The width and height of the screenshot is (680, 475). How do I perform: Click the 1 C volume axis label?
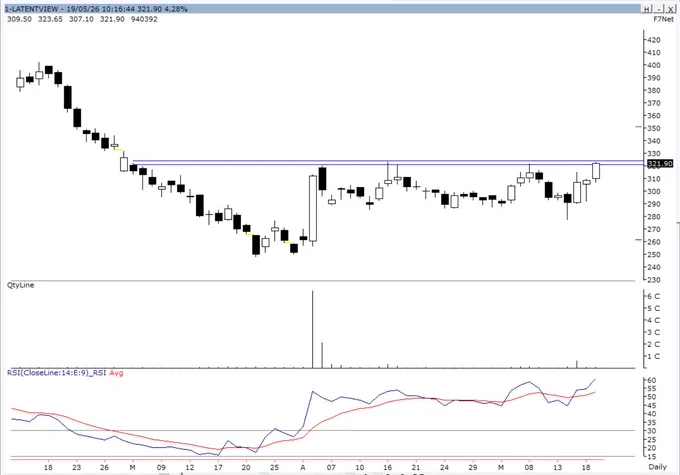tap(654, 357)
